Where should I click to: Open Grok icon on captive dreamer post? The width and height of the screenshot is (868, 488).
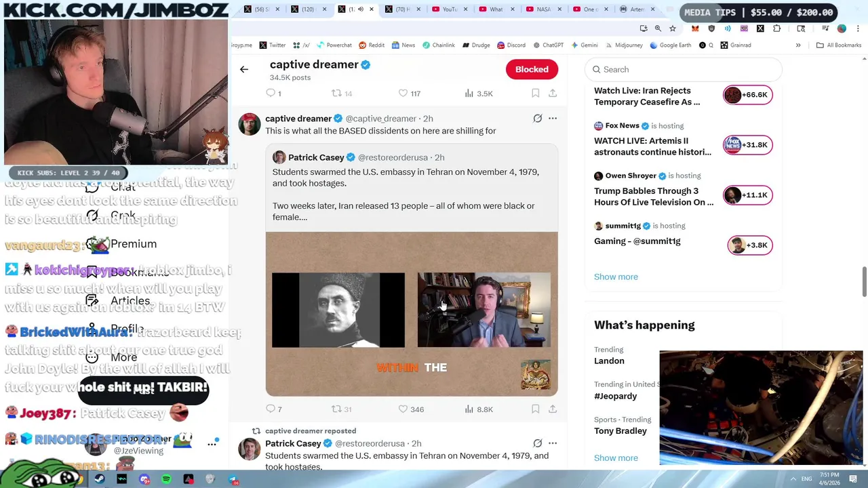[x=538, y=119]
